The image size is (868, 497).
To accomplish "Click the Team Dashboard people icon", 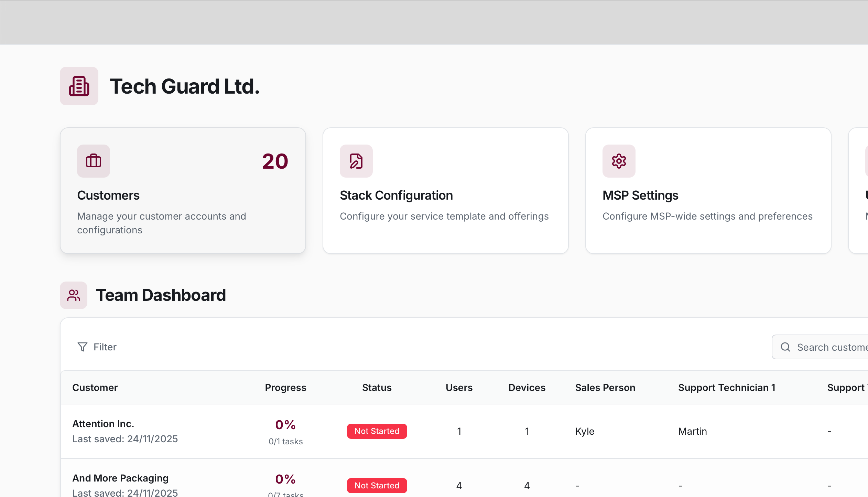I will pos(73,295).
